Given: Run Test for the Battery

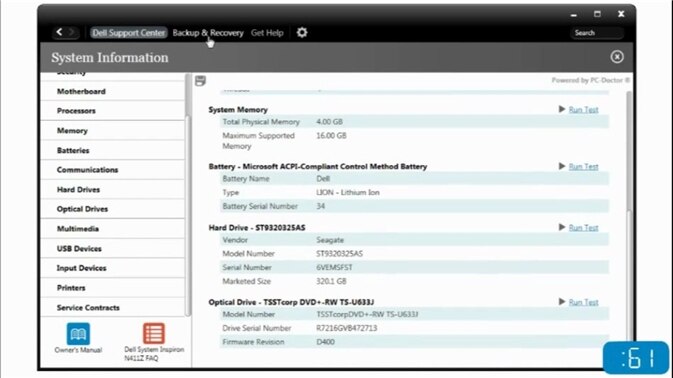Looking at the screenshot, I should 583,166.
